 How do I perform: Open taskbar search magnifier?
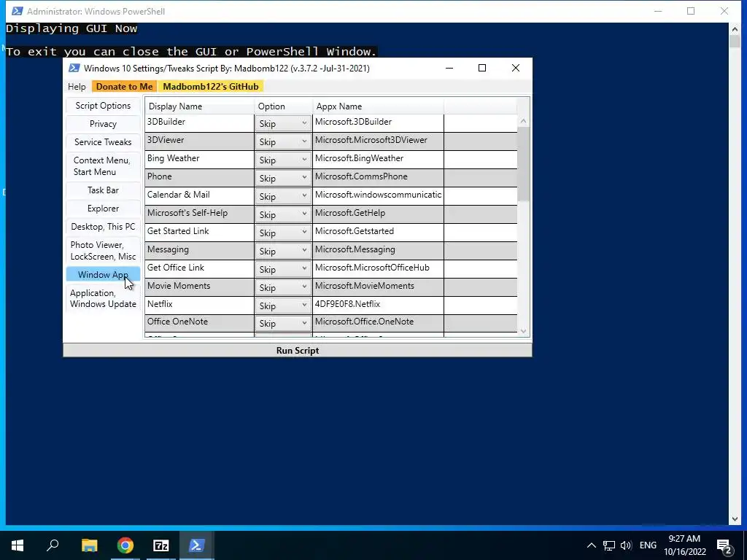click(53, 545)
